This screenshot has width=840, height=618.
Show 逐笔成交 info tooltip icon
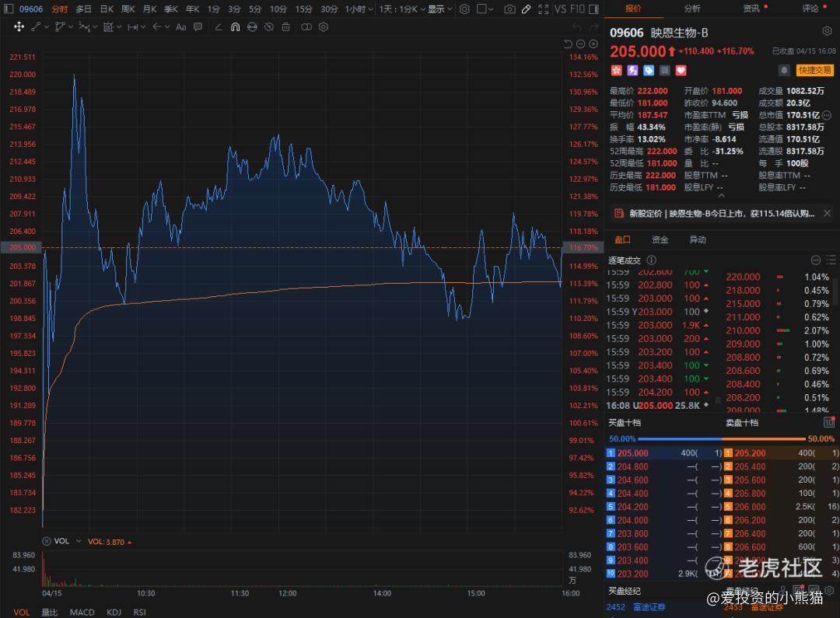pyautogui.click(x=652, y=260)
